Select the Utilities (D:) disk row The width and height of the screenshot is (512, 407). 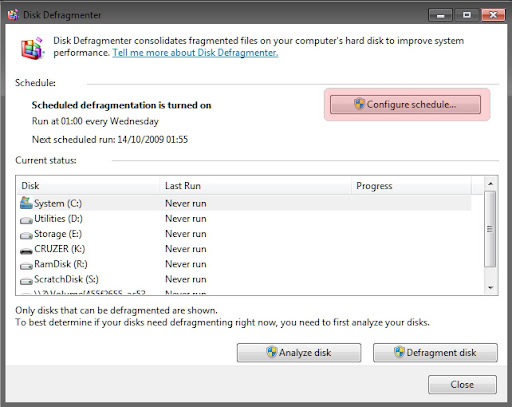pos(244,219)
